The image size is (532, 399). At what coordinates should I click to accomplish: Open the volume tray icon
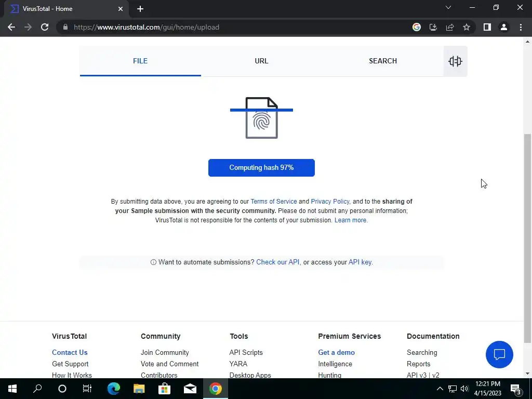click(464, 389)
